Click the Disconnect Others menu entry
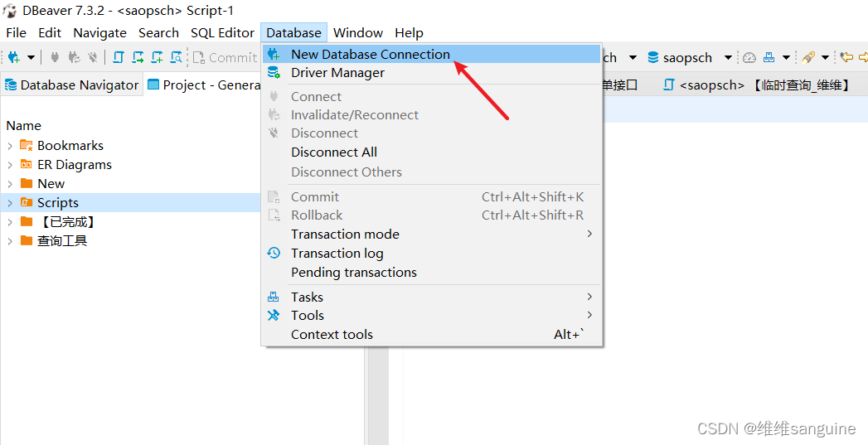868x445 pixels. 432,172
